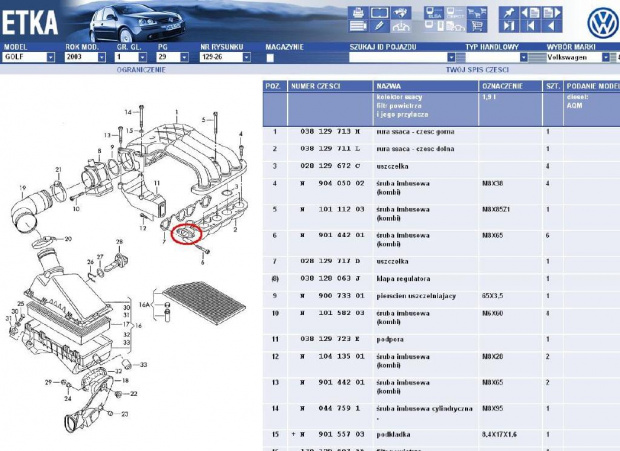Click the NUMER CZESCI column header
This screenshot has width=620, height=451.
[330, 86]
